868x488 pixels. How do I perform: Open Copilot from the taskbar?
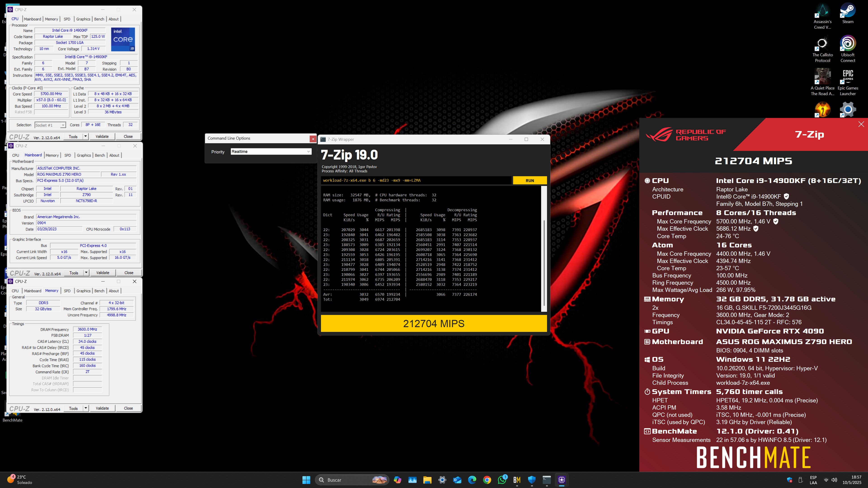(398, 480)
